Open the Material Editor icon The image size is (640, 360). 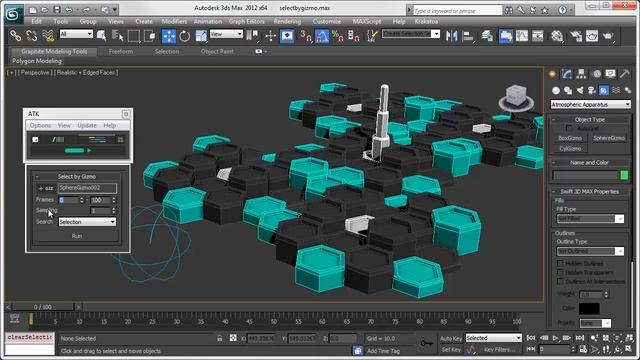tap(557, 36)
